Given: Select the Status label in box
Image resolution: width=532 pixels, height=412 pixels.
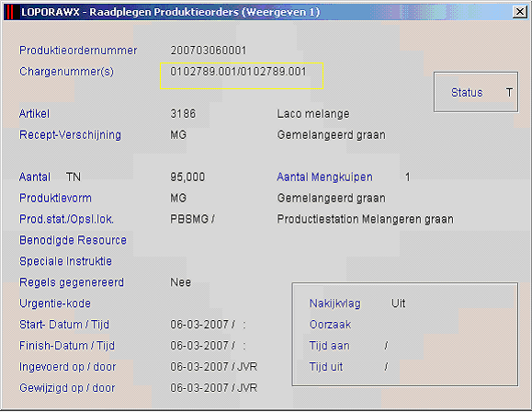Looking at the screenshot, I should pyautogui.click(x=467, y=92).
